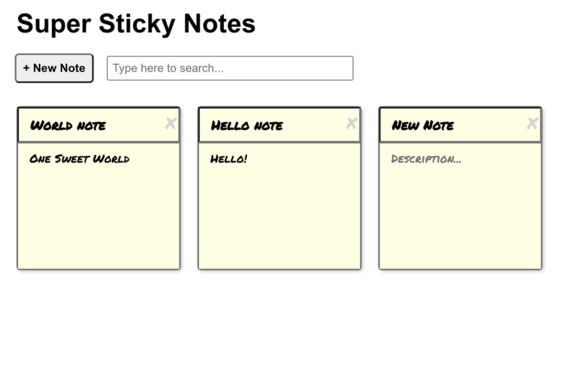
Task: Click the X on the rightmost note
Action: point(532,123)
